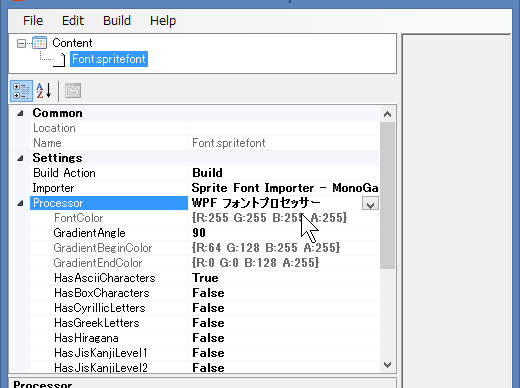Collapse the Processor property group
This screenshot has width=520, height=388.
[x=20, y=203]
